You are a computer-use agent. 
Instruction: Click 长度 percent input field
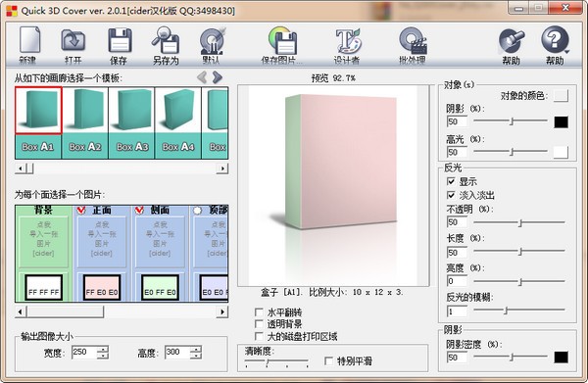[457, 252]
